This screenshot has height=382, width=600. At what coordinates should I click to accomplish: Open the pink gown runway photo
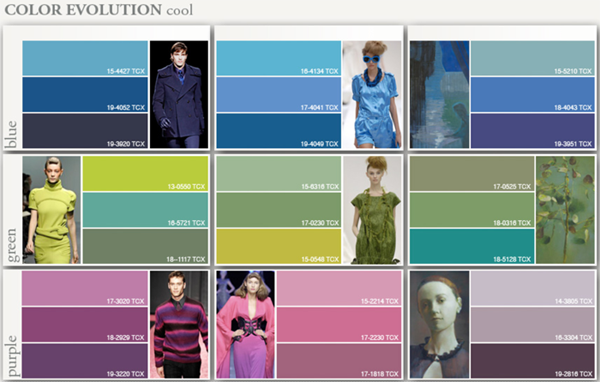click(246, 325)
